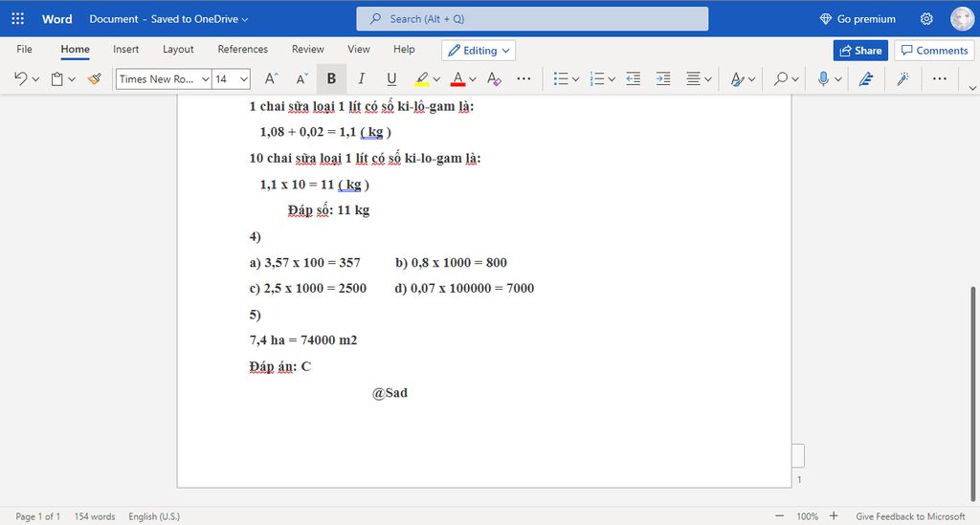The image size is (980, 525).
Task: Apply the red font color
Action: pyautogui.click(x=458, y=78)
